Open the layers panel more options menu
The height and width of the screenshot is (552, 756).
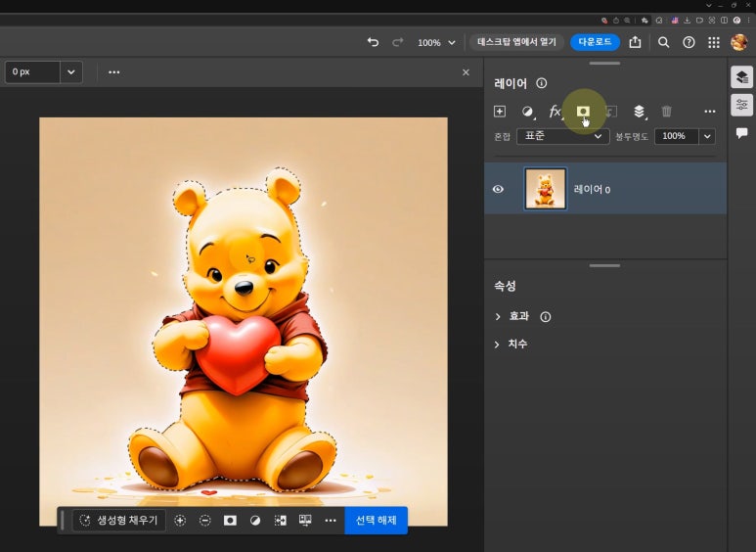710,112
